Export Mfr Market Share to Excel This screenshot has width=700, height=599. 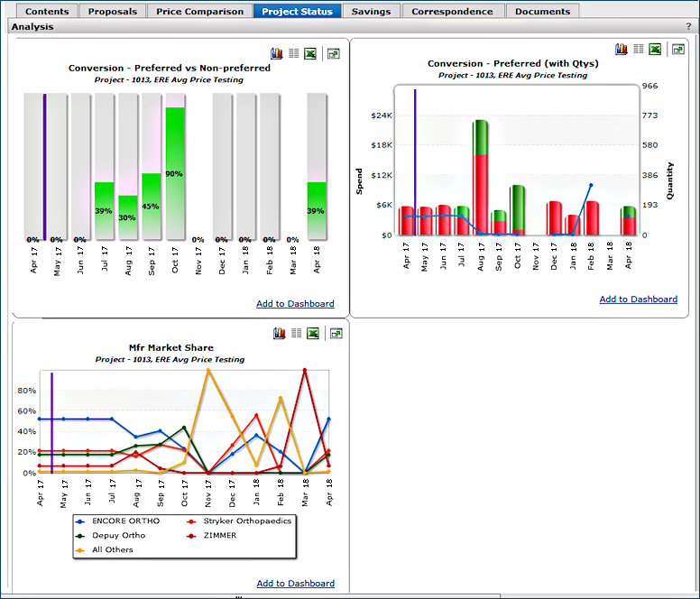click(x=311, y=334)
